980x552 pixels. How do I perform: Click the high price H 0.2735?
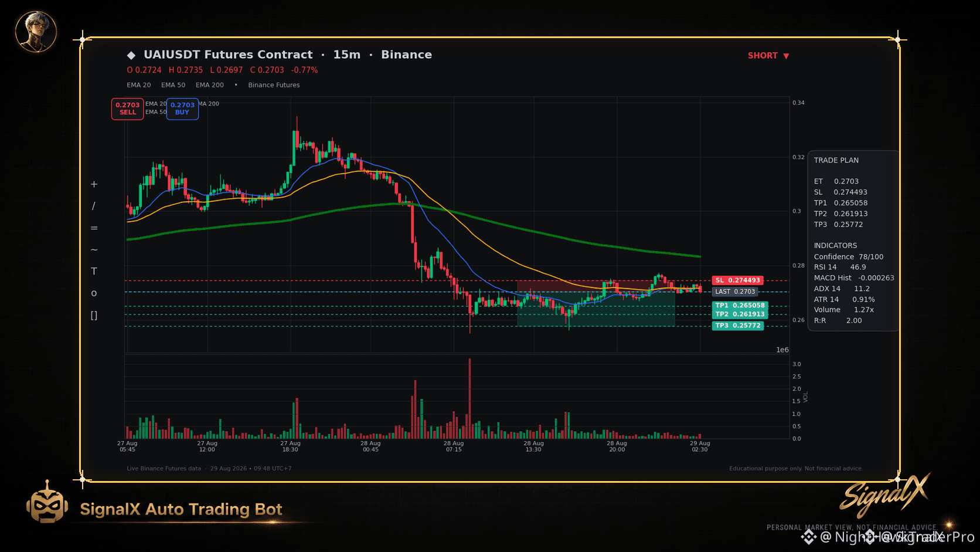click(186, 70)
